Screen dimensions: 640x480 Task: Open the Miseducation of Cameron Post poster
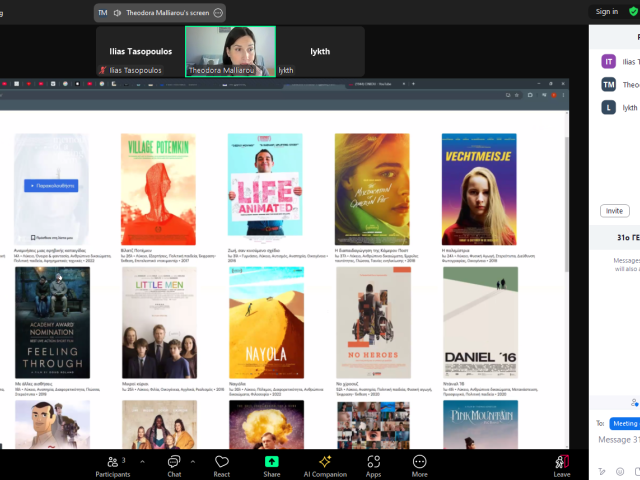click(x=372, y=189)
